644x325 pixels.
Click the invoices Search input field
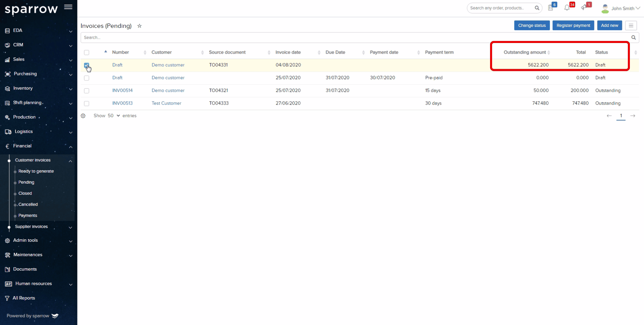click(x=355, y=37)
